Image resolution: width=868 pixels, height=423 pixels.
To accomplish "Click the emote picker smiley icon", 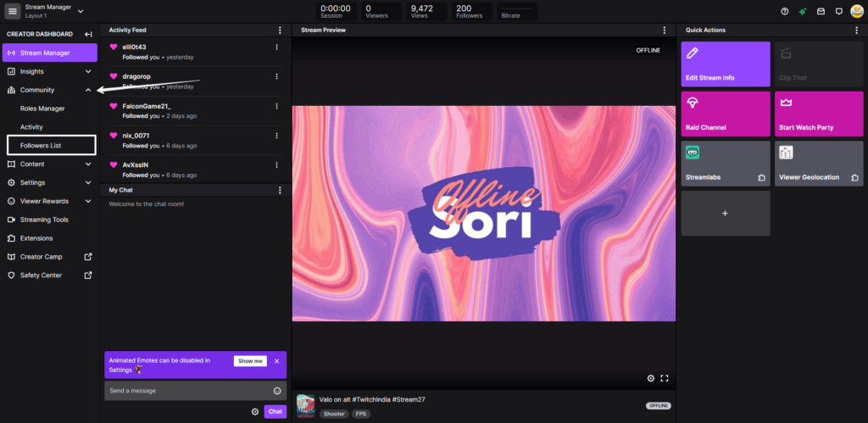I will click(x=277, y=391).
